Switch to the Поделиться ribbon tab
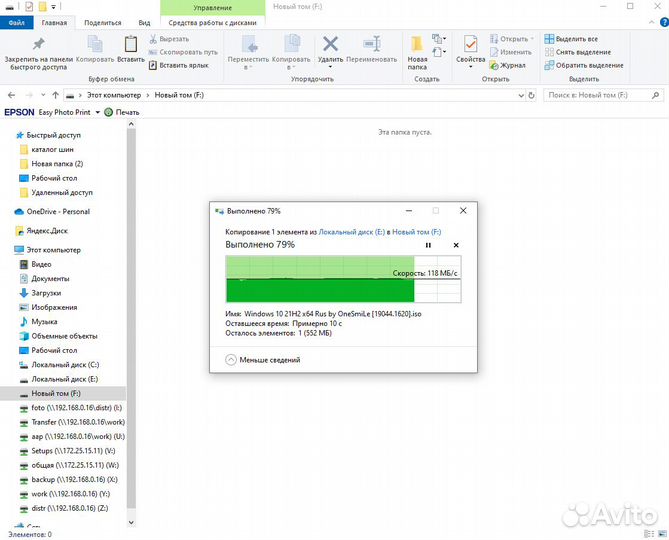669x540 pixels. click(x=103, y=22)
